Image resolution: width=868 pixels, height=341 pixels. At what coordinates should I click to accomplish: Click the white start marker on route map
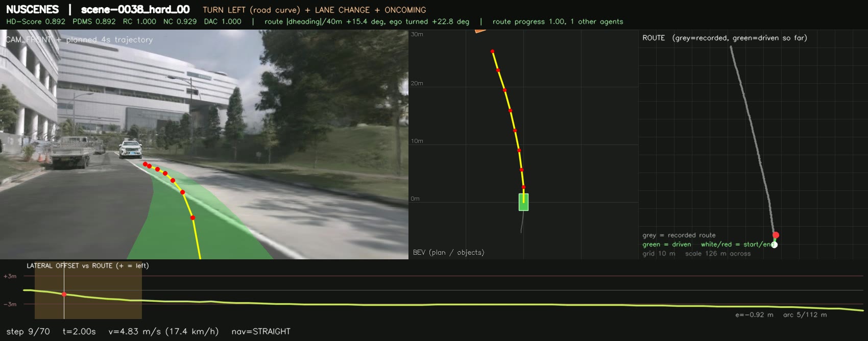774,245
